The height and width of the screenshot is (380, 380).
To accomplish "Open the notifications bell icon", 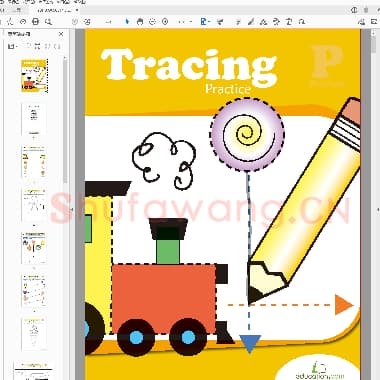I will coord(366,10).
